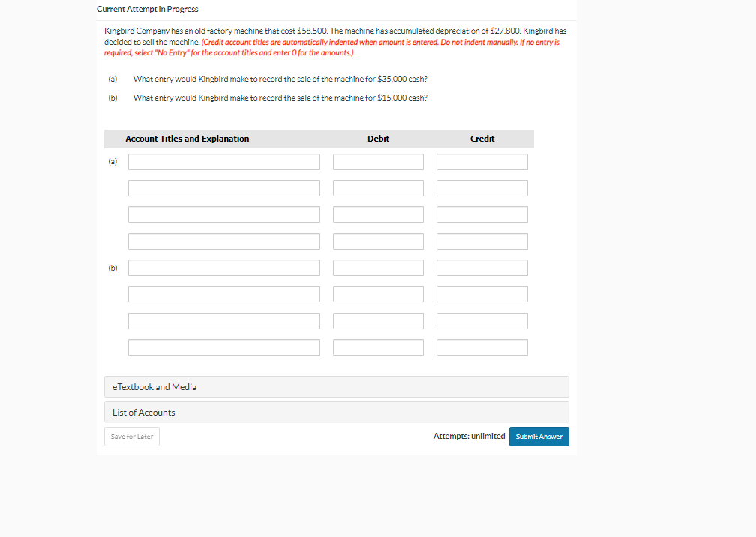The image size is (756, 537).
Task: Click question (a) about $35,000 cash sale
Action: 280,79
